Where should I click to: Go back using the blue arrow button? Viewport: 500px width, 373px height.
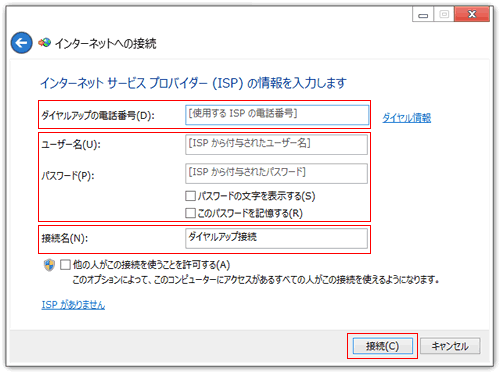22,43
